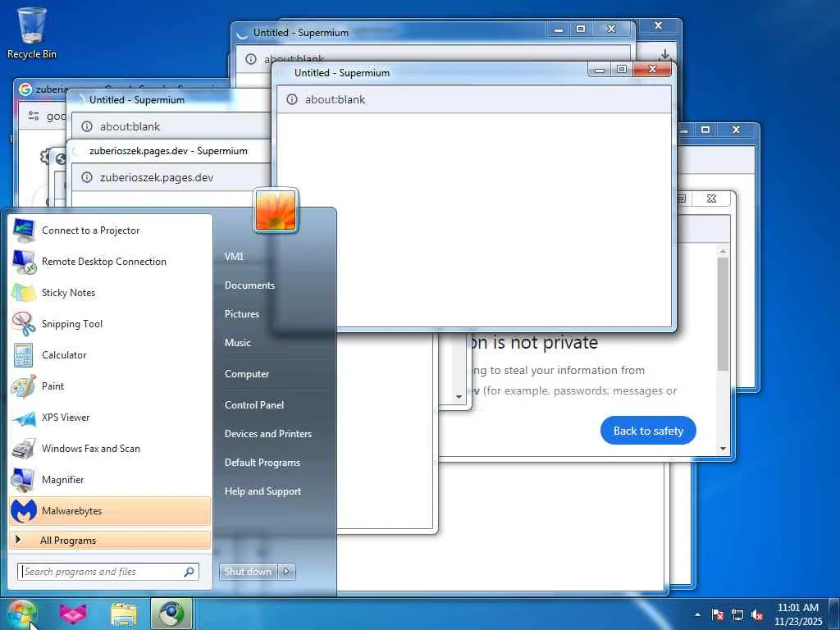This screenshot has height=630, width=840.
Task: Open Sticky Notes from the Start menu
Action: tap(110, 293)
